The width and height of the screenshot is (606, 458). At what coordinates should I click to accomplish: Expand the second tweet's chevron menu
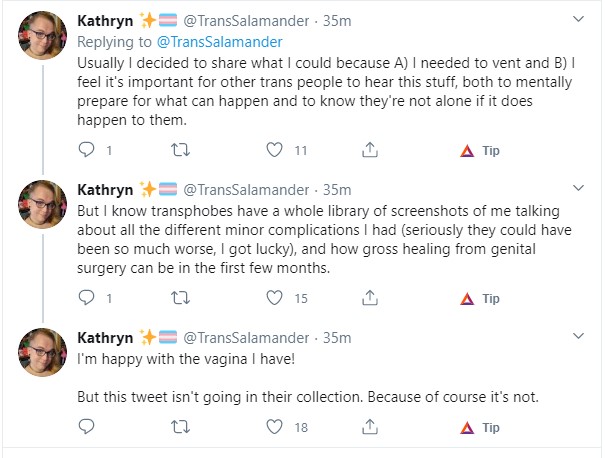pos(578,188)
